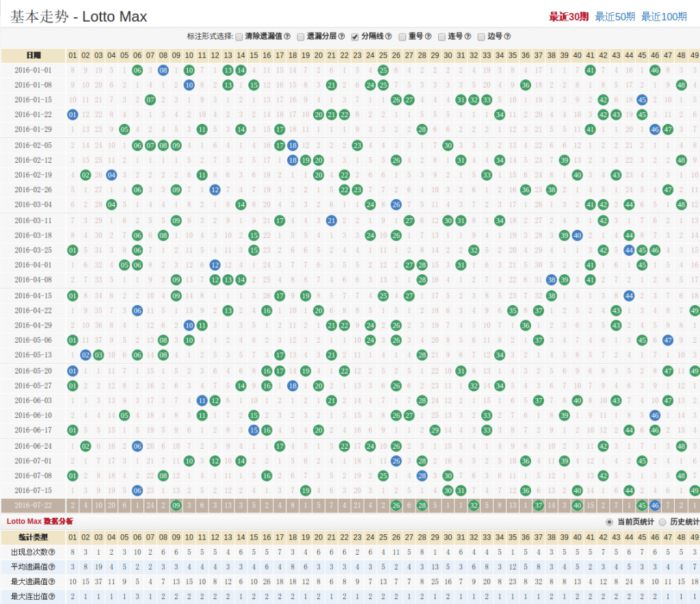Click help icon next to 遗漏分层

coord(340,37)
